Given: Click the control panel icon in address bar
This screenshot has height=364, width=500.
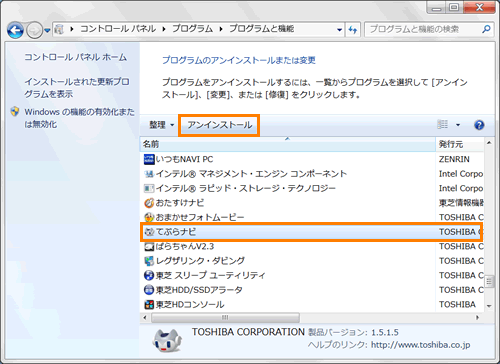Looking at the screenshot, I should tap(59, 29).
